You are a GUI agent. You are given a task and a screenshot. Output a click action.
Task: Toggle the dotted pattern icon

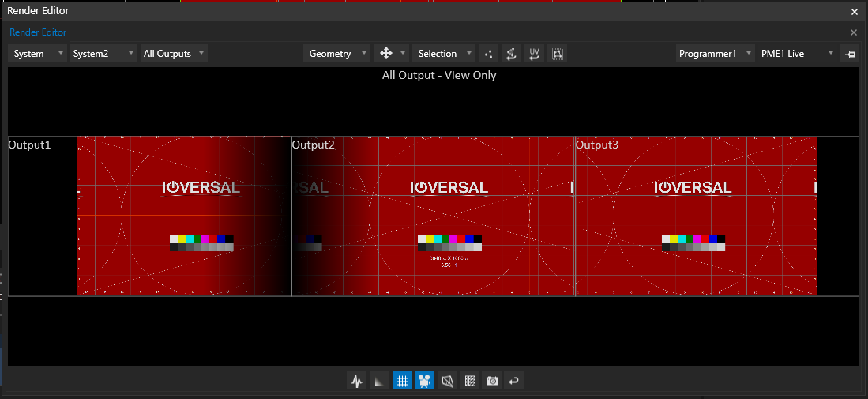pyautogui.click(x=470, y=381)
